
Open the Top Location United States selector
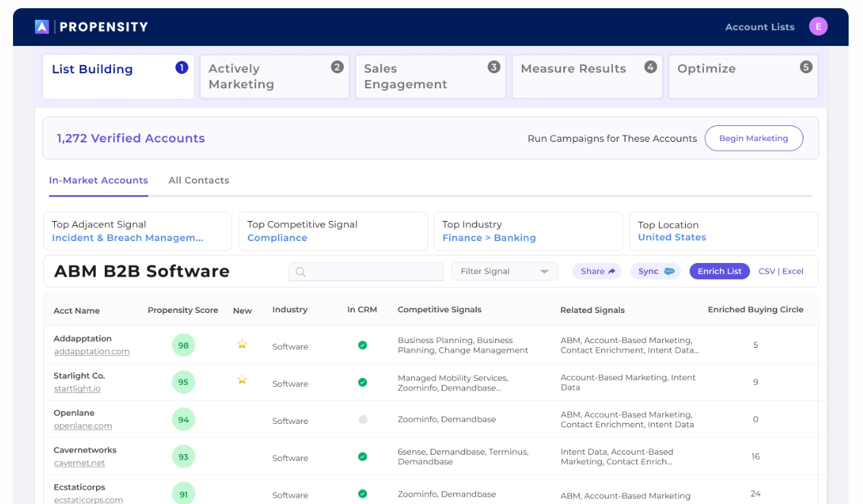671,237
